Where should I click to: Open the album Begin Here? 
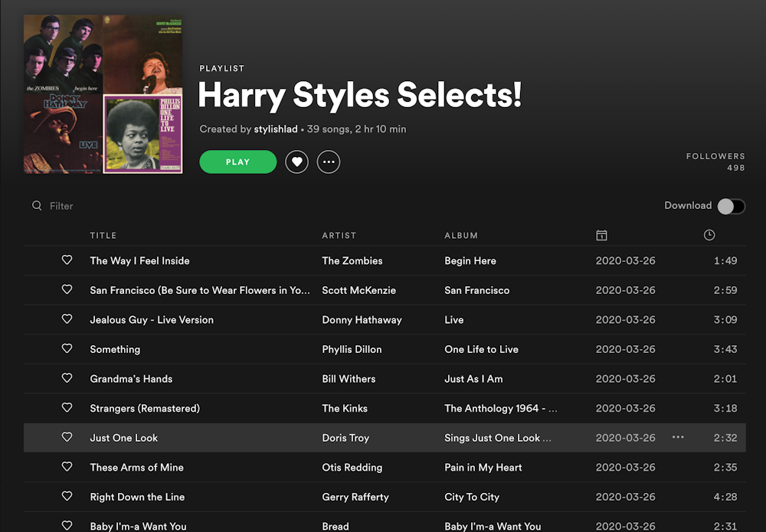tap(470, 260)
